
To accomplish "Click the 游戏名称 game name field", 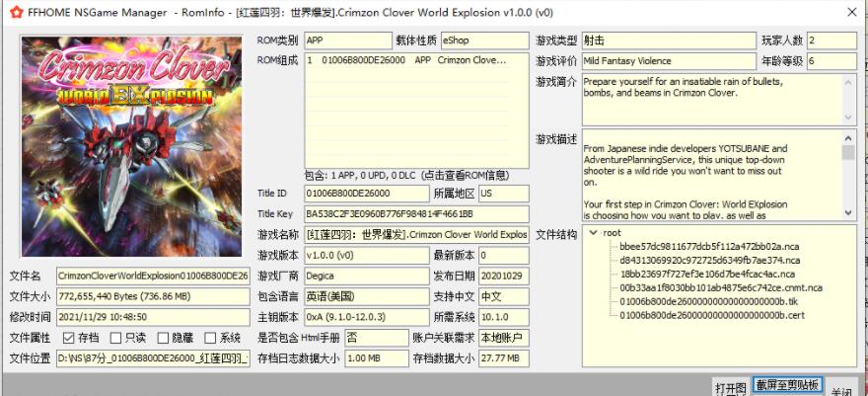I will point(417,235).
